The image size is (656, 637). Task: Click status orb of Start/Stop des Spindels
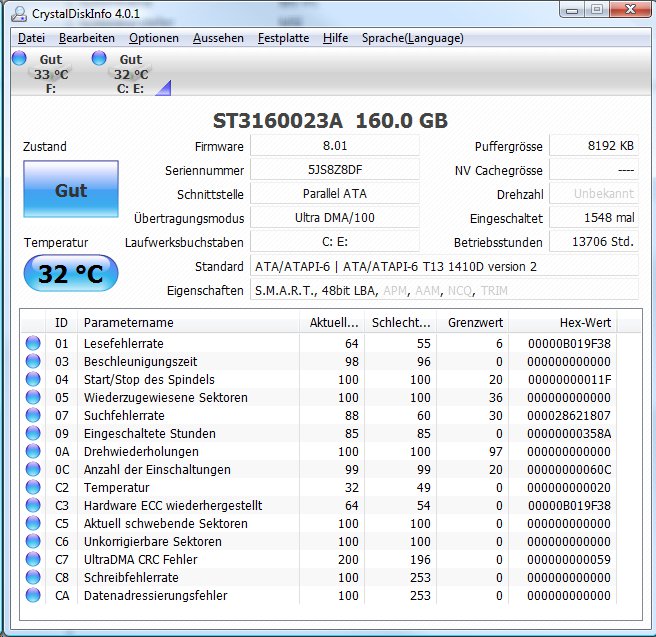point(33,379)
